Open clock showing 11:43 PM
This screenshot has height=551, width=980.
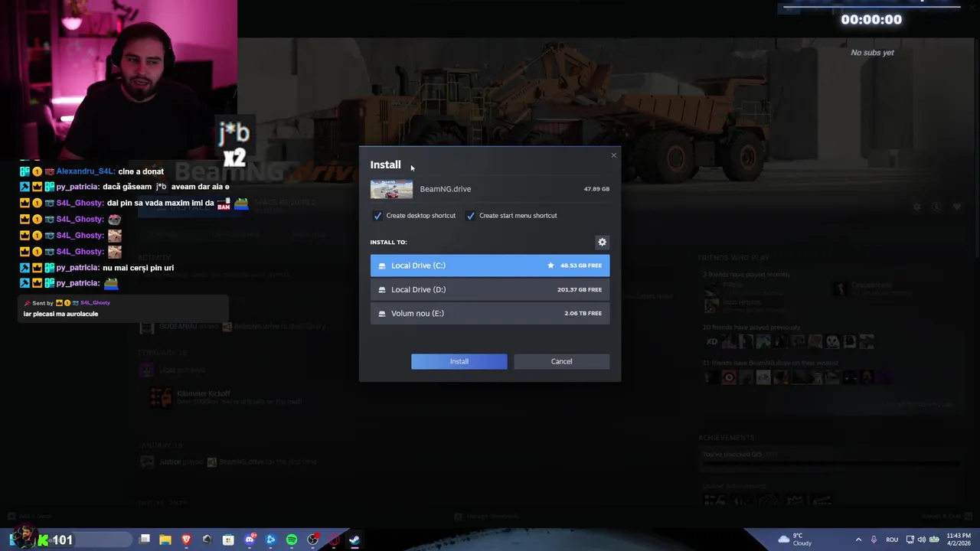pyautogui.click(x=959, y=540)
